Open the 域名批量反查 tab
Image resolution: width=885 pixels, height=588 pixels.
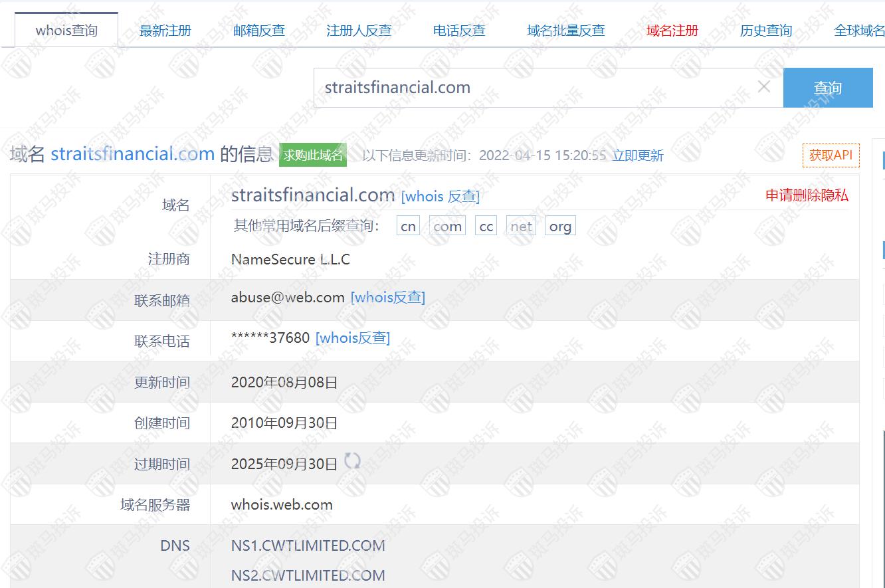(x=565, y=31)
